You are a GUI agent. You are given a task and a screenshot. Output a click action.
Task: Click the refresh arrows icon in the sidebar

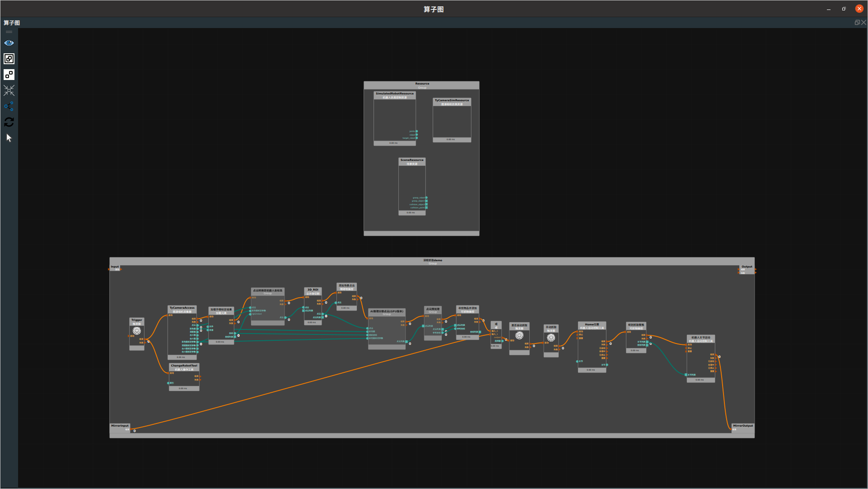coord(9,122)
